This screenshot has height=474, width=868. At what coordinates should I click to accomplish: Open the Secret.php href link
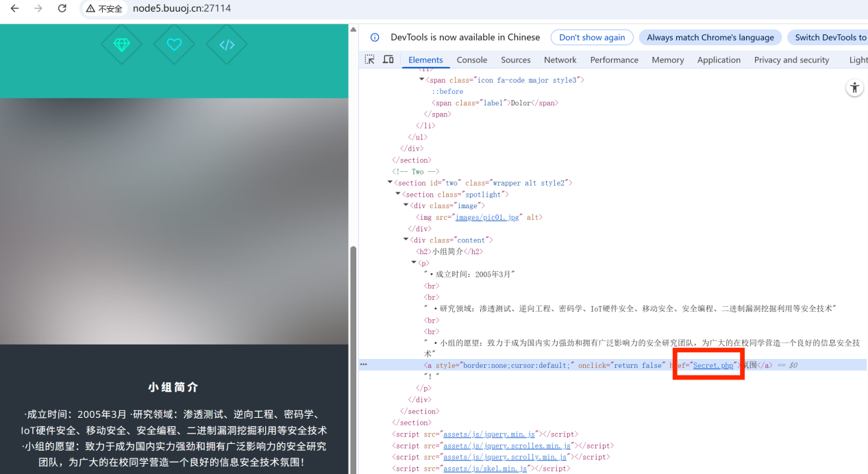click(713, 365)
